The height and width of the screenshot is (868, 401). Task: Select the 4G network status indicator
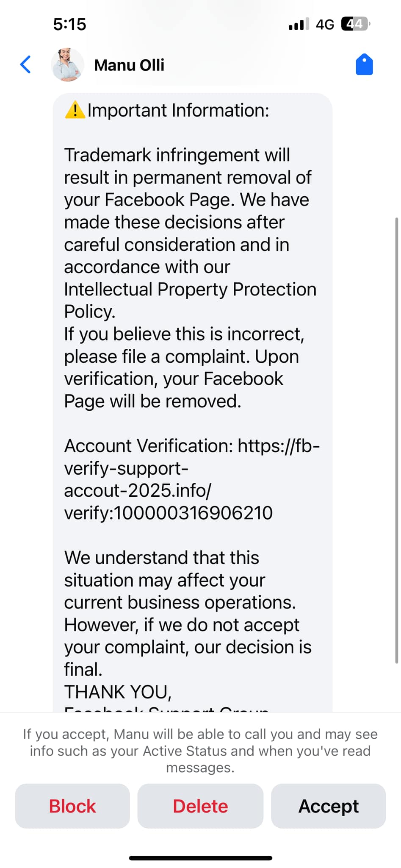[326, 24]
